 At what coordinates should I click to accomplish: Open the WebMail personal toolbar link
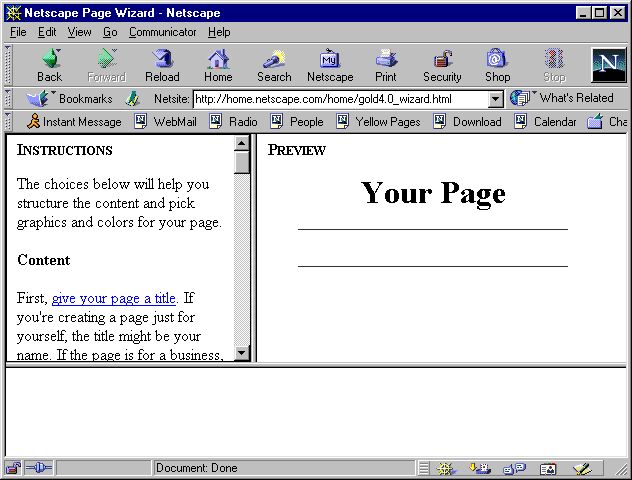165,121
